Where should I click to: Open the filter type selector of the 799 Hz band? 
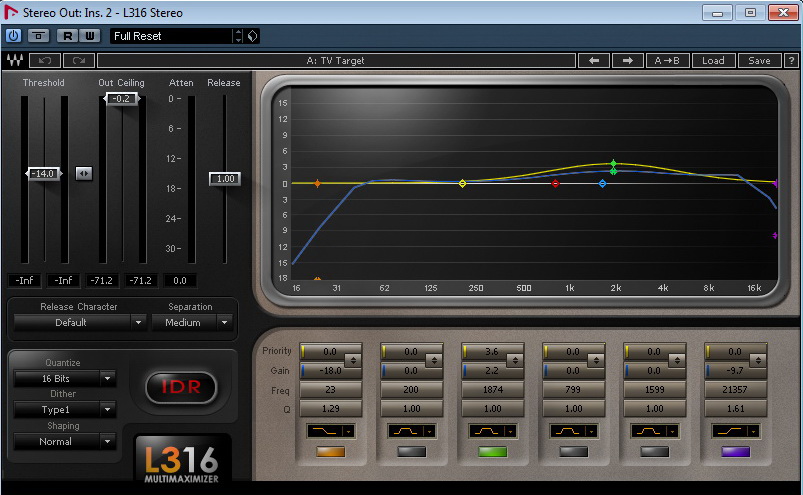tap(573, 432)
